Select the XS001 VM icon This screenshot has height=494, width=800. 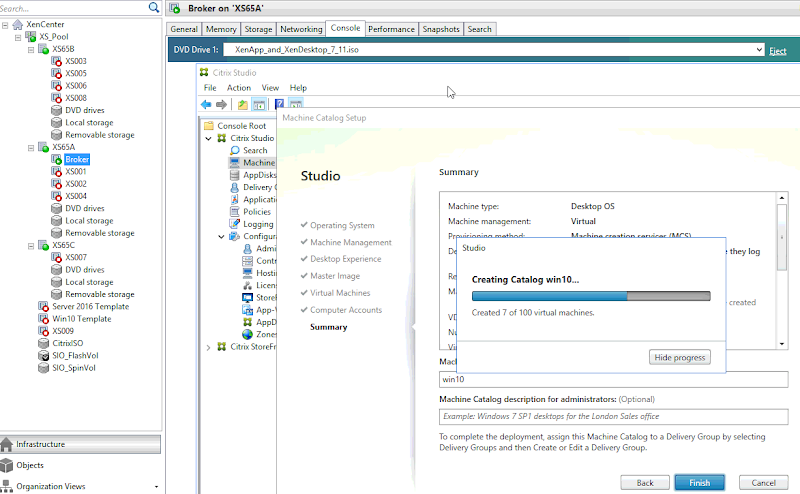tap(57, 171)
